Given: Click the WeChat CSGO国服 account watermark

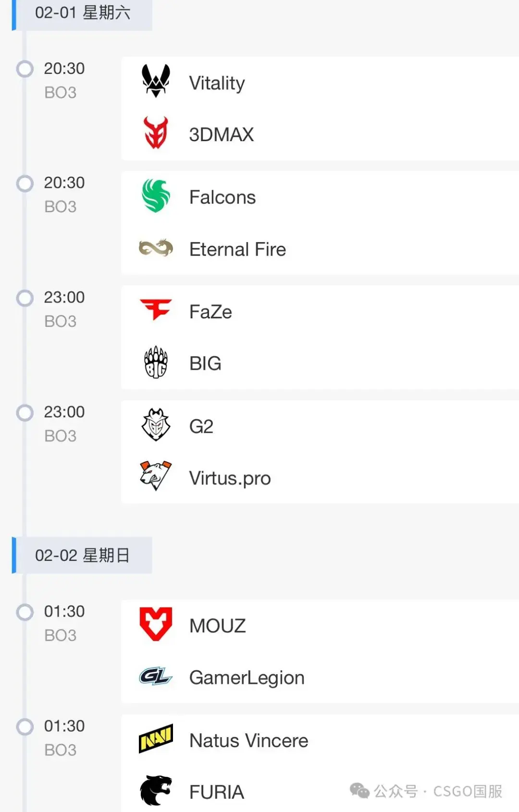Looking at the screenshot, I should 427,791.
